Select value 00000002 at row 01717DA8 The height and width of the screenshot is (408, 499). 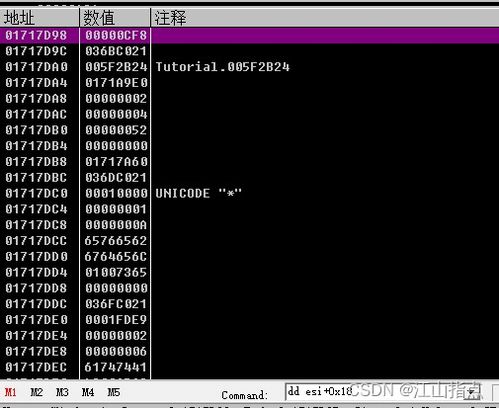pyautogui.click(x=116, y=99)
